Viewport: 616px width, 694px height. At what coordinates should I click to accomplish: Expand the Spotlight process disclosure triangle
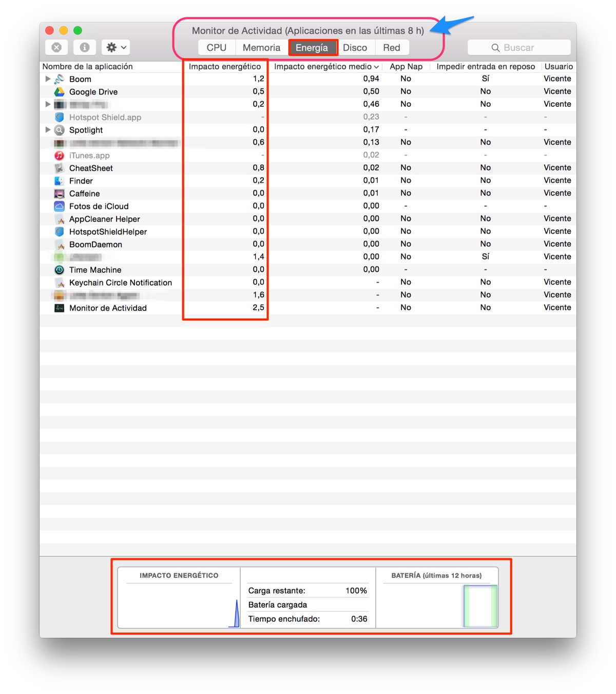pos(48,129)
